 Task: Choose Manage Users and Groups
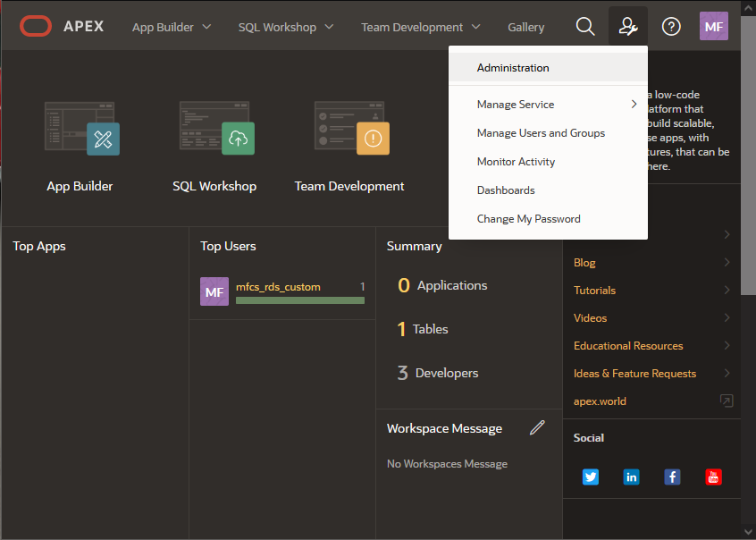548,132
